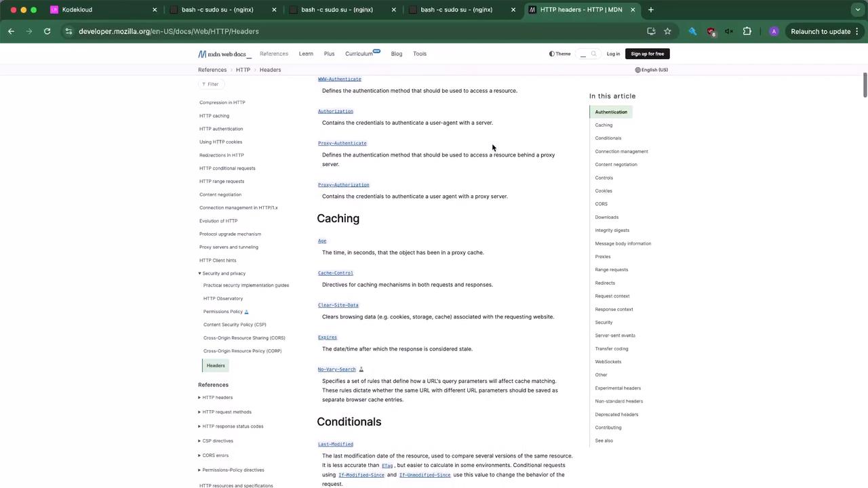Viewport: 868px width, 488px height.
Task: Switch to the Kodekloud browser tab
Action: coord(102,9)
